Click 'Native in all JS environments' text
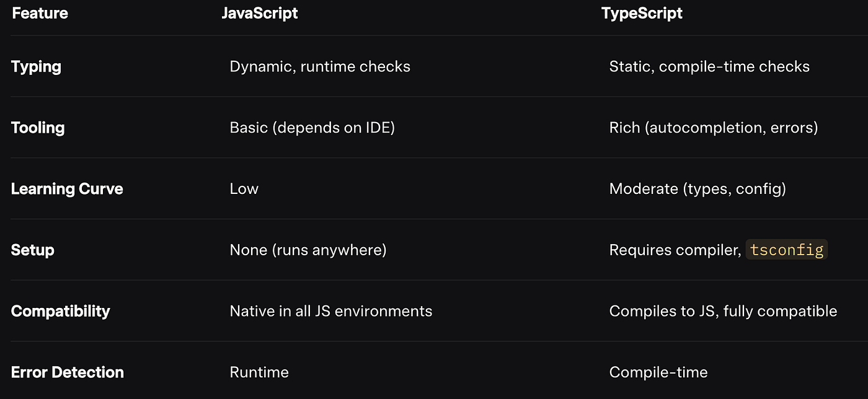Image resolution: width=868 pixels, height=399 pixels. coord(330,311)
